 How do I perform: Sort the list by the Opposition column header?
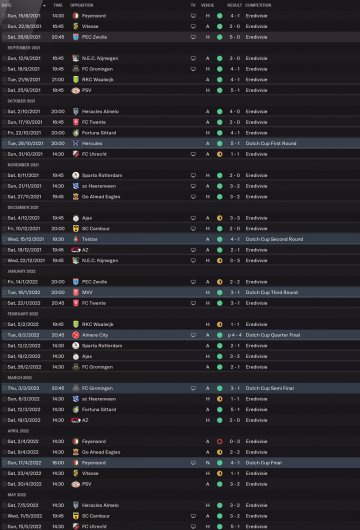click(x=81, y=5)
